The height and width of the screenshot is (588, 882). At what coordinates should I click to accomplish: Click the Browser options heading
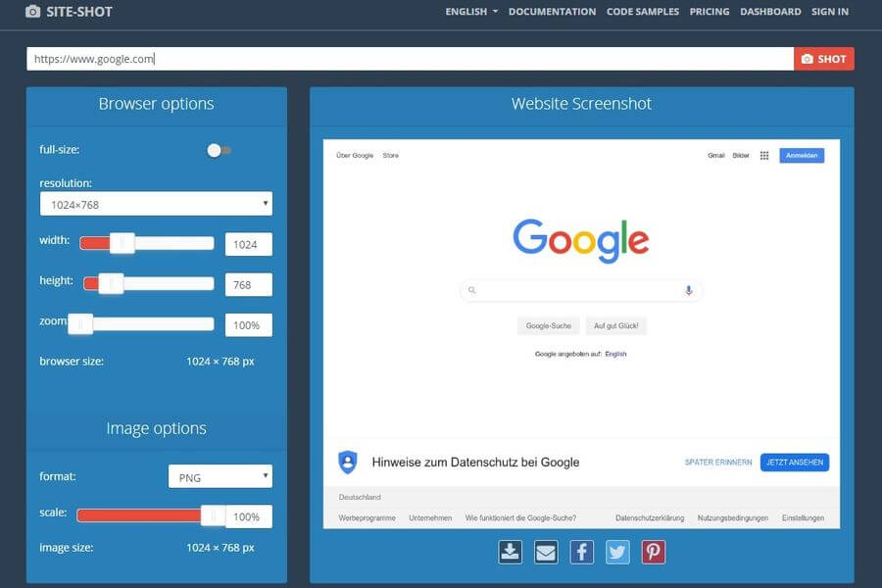click(157, 104)
